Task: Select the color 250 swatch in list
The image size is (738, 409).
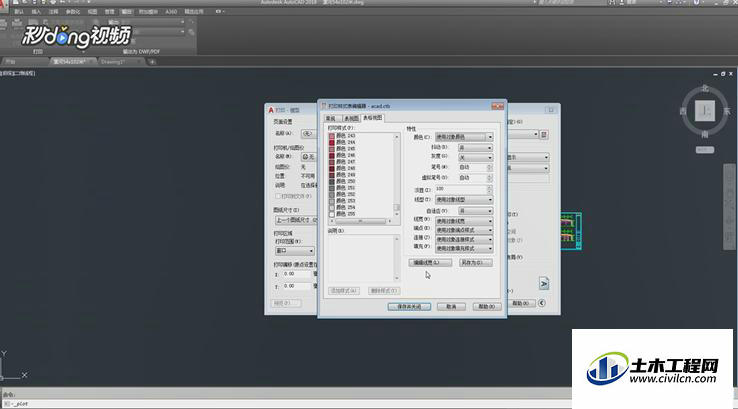Action: [332, 181]
